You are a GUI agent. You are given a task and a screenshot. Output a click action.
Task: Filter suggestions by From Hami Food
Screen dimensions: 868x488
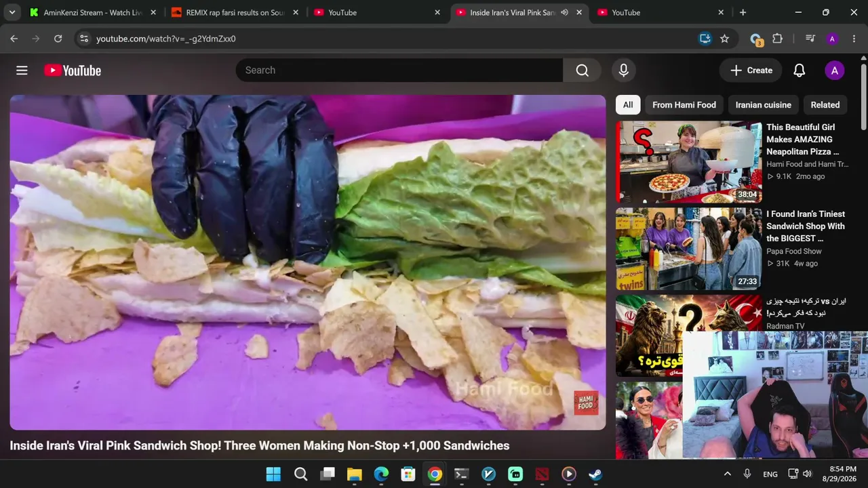click(684, 105)
